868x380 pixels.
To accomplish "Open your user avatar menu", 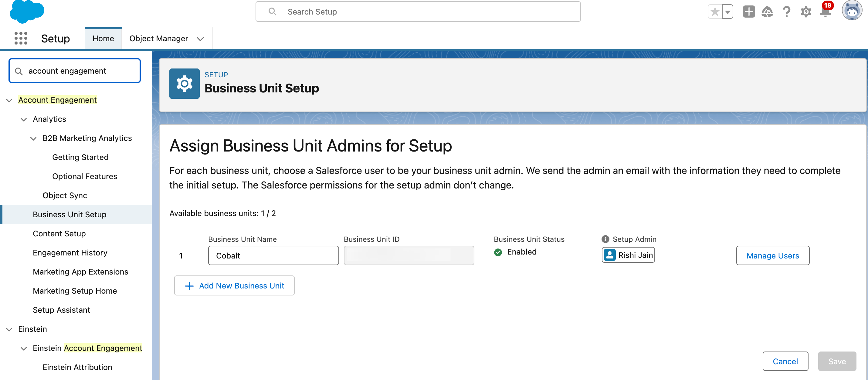I will [x=853, y=10].
